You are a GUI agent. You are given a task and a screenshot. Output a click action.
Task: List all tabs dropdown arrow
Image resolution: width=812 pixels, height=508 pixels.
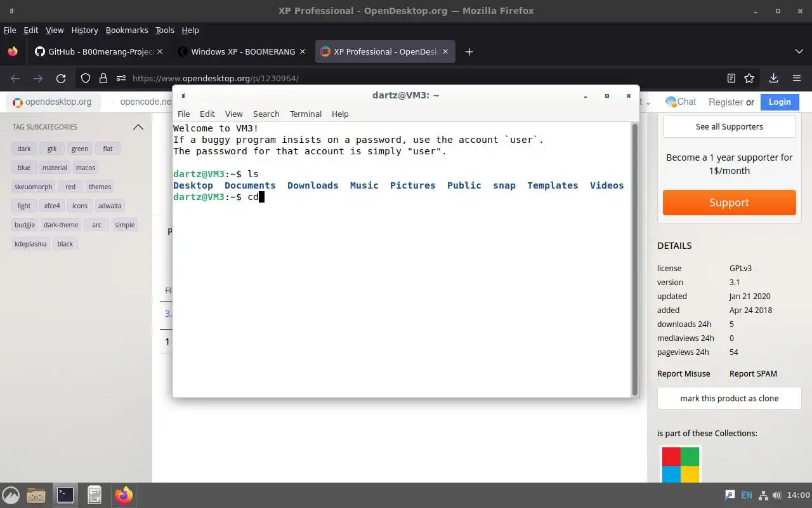click(799, 51)
